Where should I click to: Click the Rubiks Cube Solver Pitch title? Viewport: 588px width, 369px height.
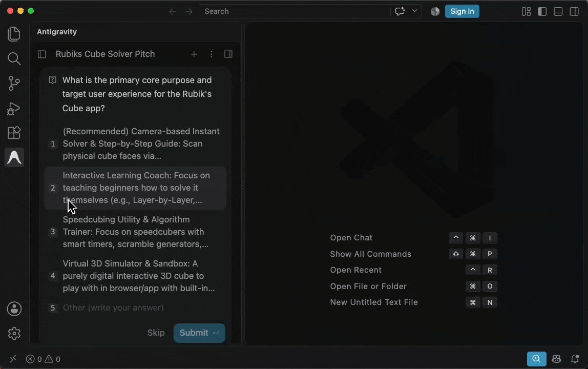(106, 54)
